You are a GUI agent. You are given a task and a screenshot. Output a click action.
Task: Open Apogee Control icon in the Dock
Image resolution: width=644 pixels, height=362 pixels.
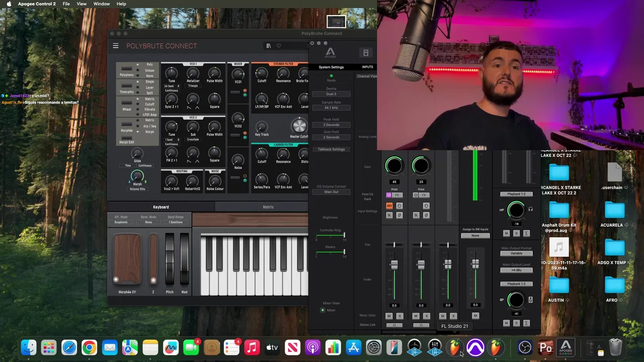(566, 347)
